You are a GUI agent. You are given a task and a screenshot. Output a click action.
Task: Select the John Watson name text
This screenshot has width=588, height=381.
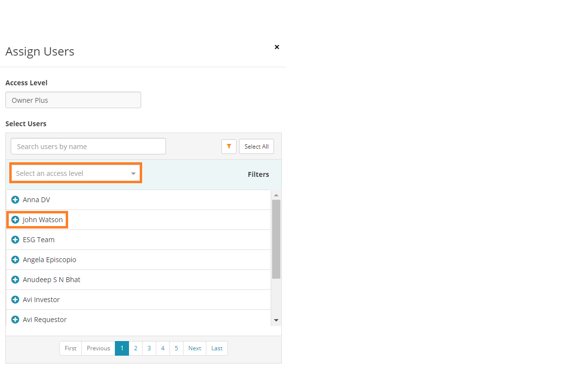[x=43, y=220]
